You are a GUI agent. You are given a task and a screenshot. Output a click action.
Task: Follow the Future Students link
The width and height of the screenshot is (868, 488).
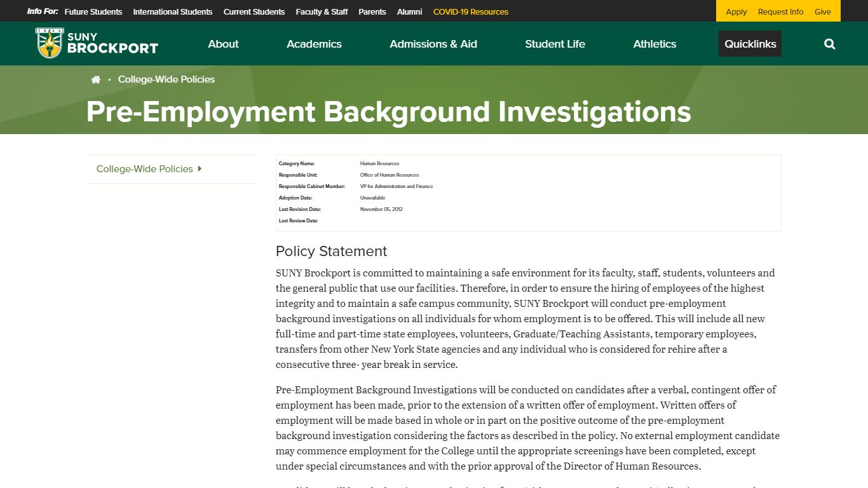point(93,11)
